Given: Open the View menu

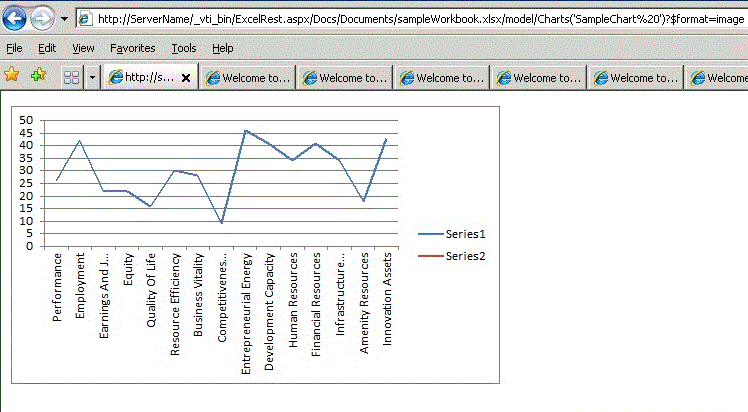Looking at the screenshot, I should click(83, 48).
